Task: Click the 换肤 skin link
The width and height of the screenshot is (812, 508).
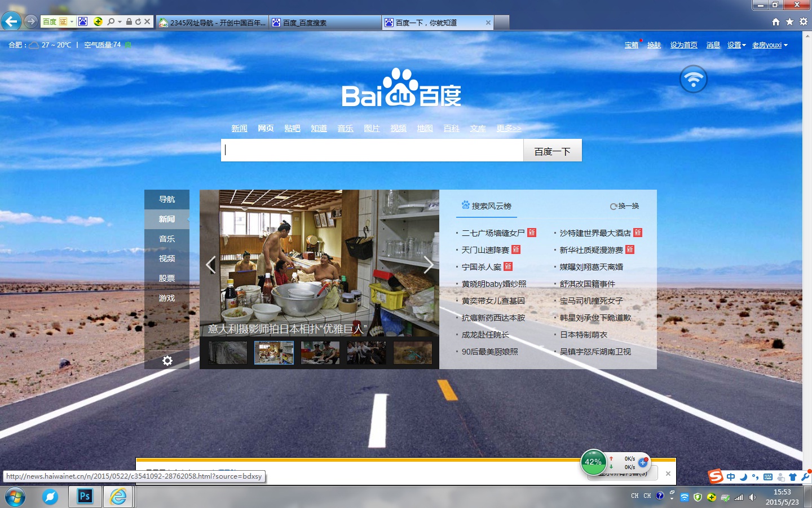Action: [654, 45]
